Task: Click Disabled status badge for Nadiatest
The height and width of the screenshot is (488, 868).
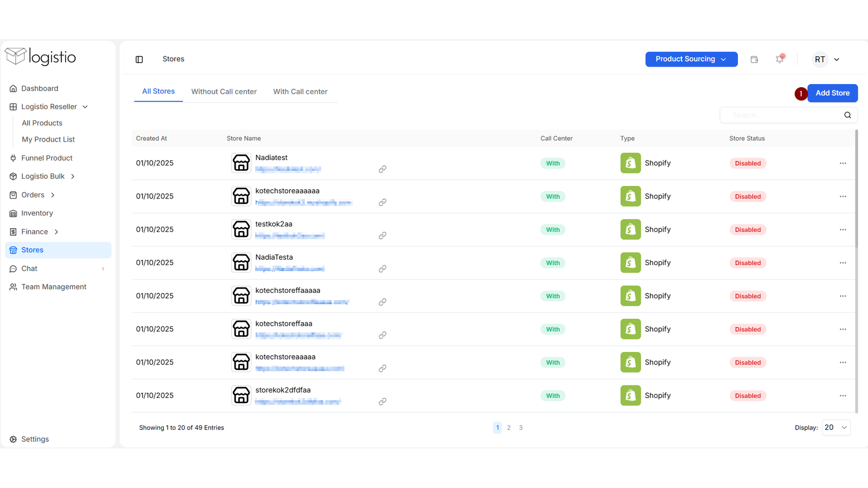Action: 748,163
